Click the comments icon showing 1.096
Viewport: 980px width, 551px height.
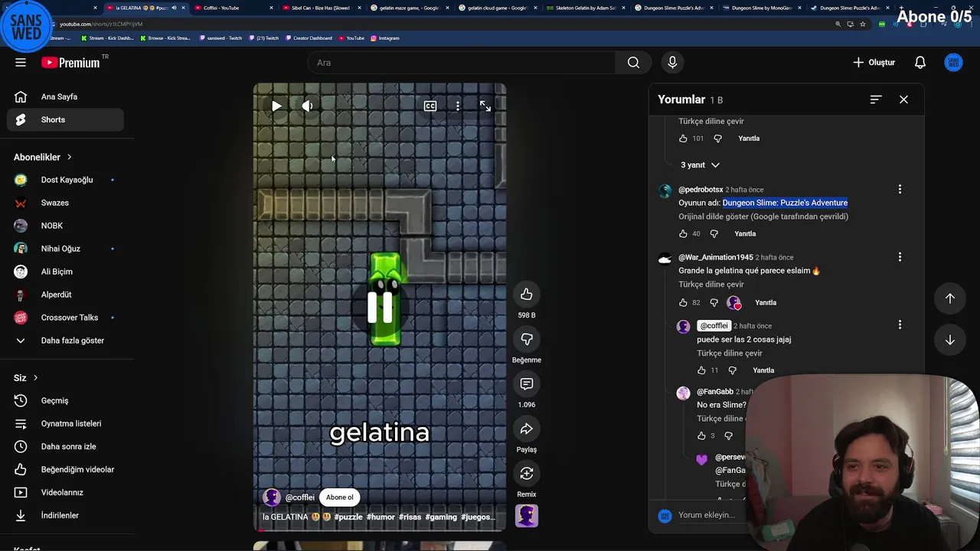point(527,384)
